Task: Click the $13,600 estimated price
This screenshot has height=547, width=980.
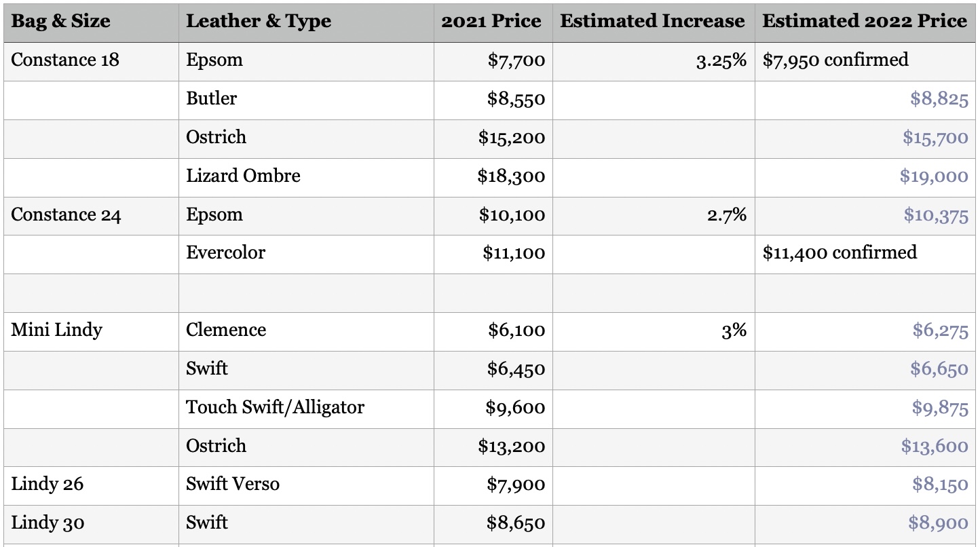Action: click(x=935, y=446)
